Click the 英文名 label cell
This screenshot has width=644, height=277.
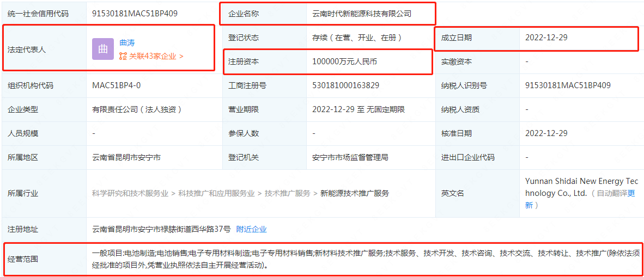pos(477,193)
